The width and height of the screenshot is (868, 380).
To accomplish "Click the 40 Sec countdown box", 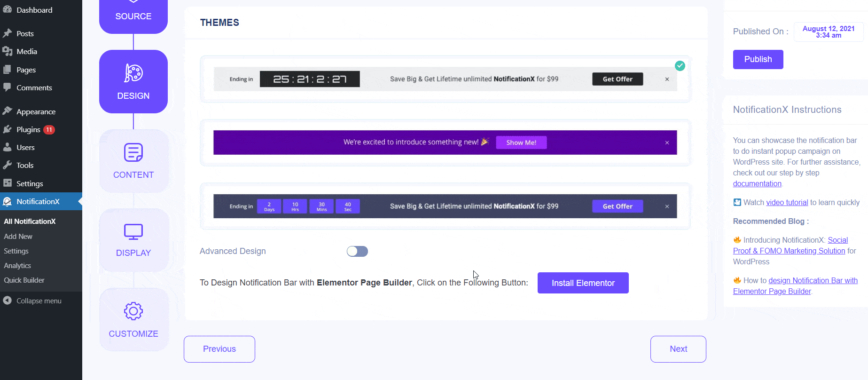I will click(x=348, y=206).
